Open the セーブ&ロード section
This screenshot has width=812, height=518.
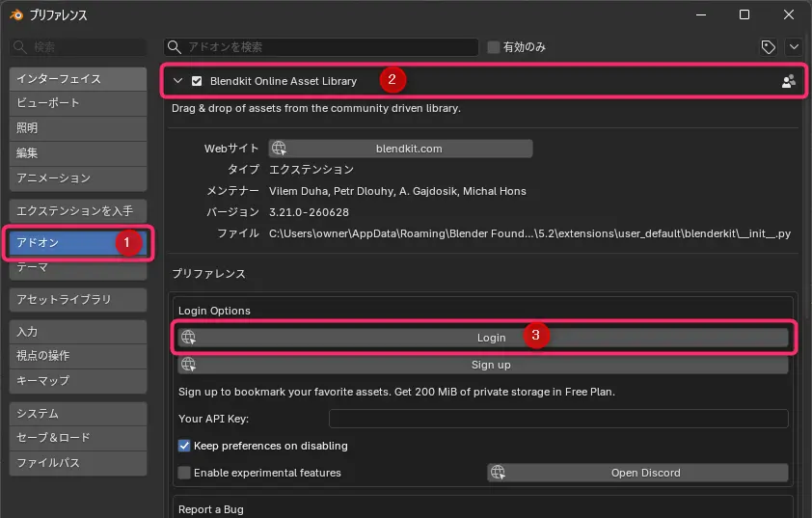coord(78,438)
